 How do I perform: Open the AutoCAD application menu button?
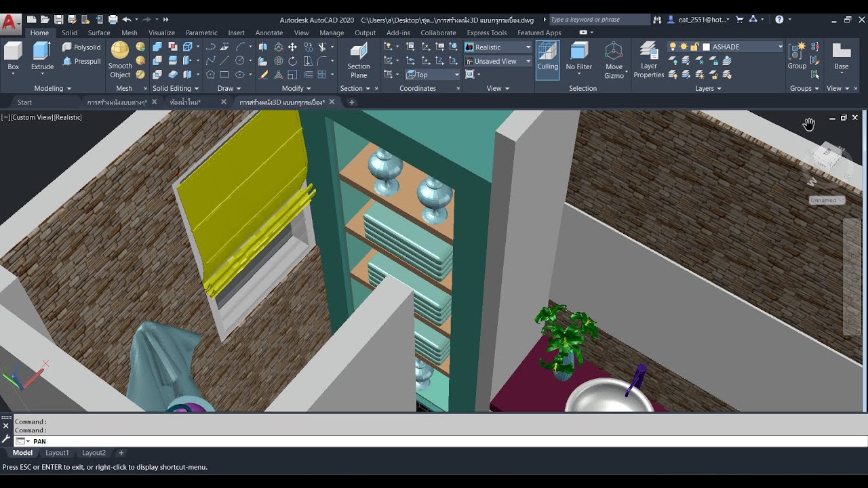(x=10, y=23)
